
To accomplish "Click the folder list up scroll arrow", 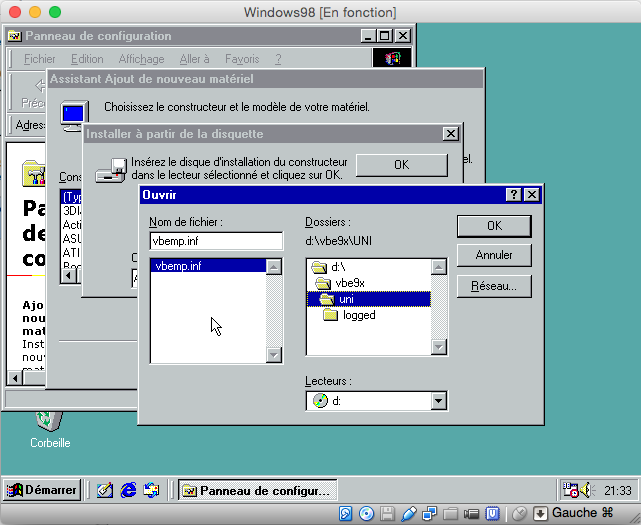I will coord(438,267).
